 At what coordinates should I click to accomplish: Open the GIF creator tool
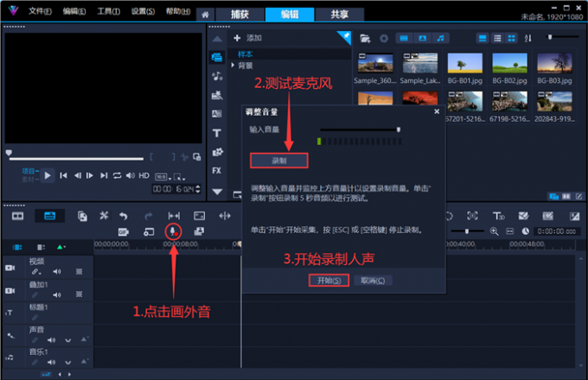pos(124,231)
